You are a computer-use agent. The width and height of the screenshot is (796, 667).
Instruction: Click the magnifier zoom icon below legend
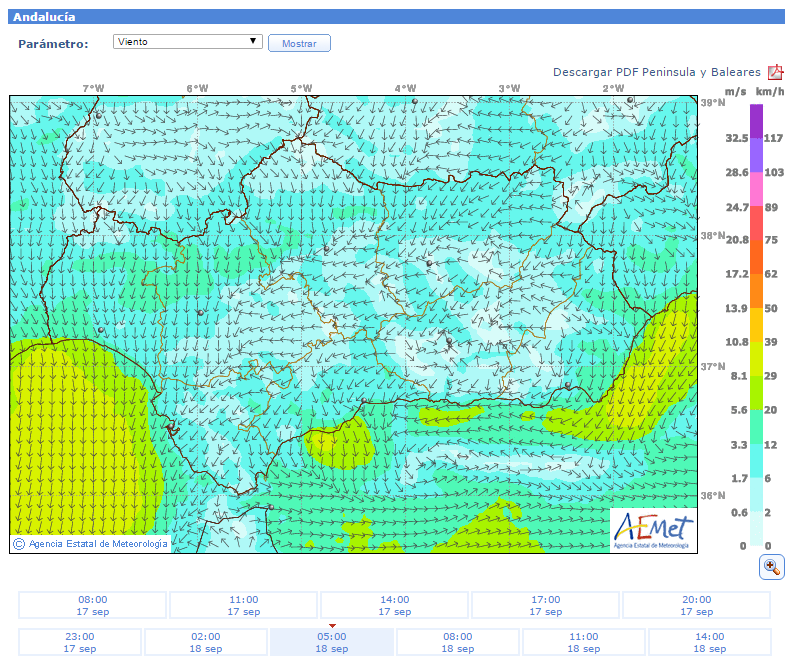[771, 567]
